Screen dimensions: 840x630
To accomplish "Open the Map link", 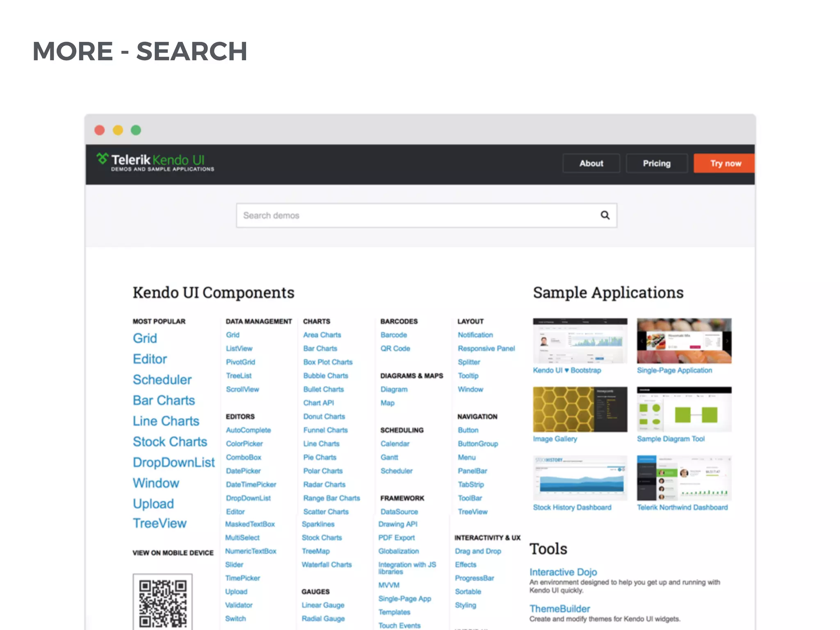I will point(387,403).
